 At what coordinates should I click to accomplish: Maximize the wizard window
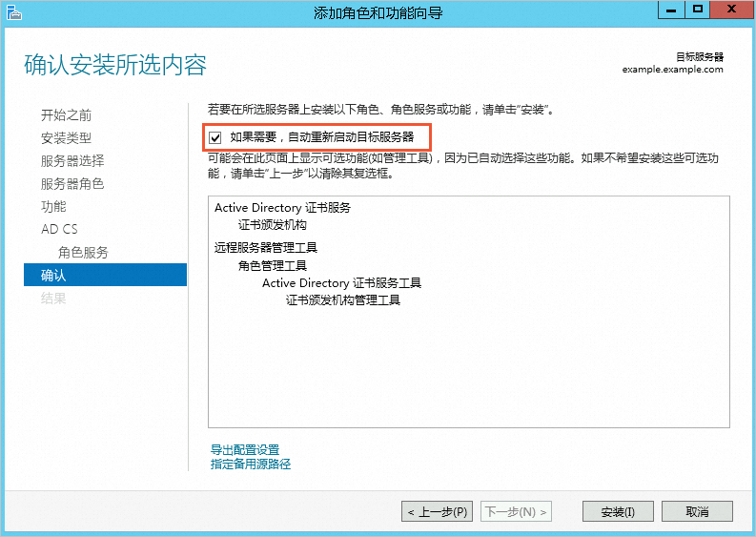pos(697,10)
